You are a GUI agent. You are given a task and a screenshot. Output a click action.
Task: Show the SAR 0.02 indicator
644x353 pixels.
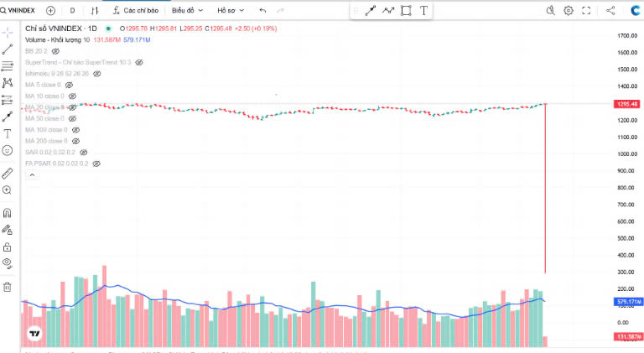[83, 153]
